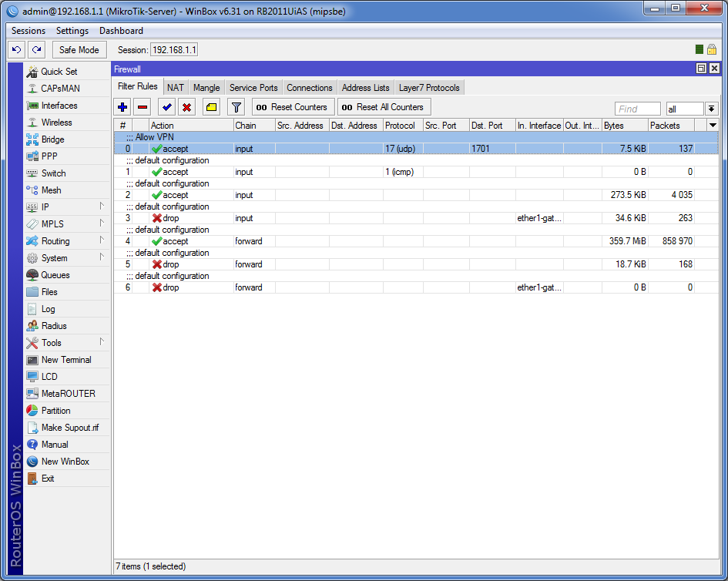Open PPP from sidebar
Image resolution: width=728 pixels, height=581 pixels.
67,156
